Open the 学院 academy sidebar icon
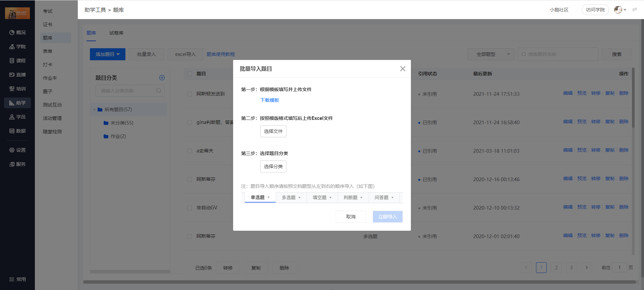 (x=12, y=47)
